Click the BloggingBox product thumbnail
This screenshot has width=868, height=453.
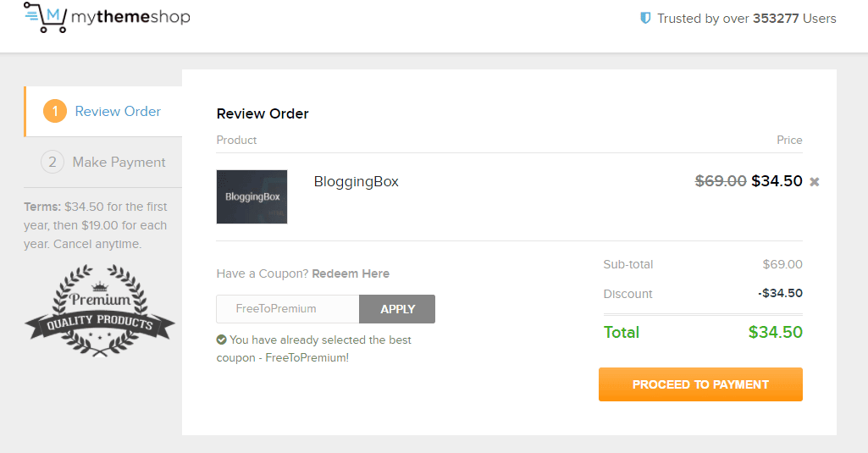(252, 196)
